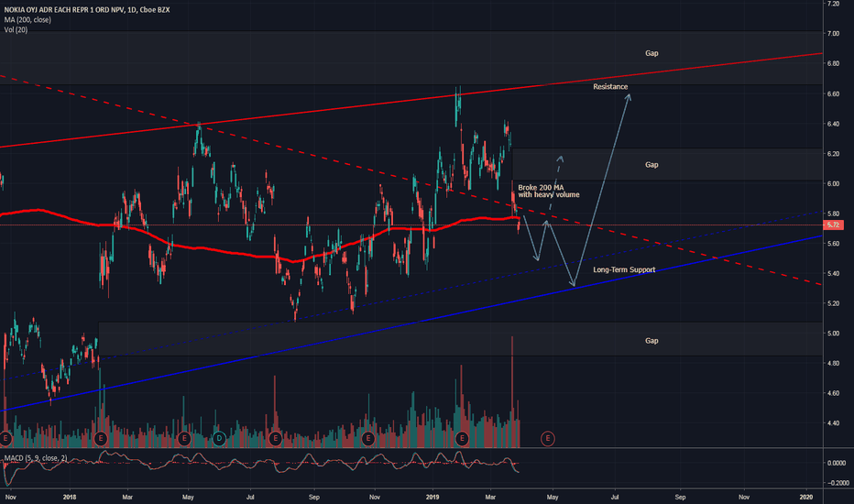This screenshot has height=504, width=854.
Task: Click the earnings marker near February 2018
Action: (x=100, y=438)
